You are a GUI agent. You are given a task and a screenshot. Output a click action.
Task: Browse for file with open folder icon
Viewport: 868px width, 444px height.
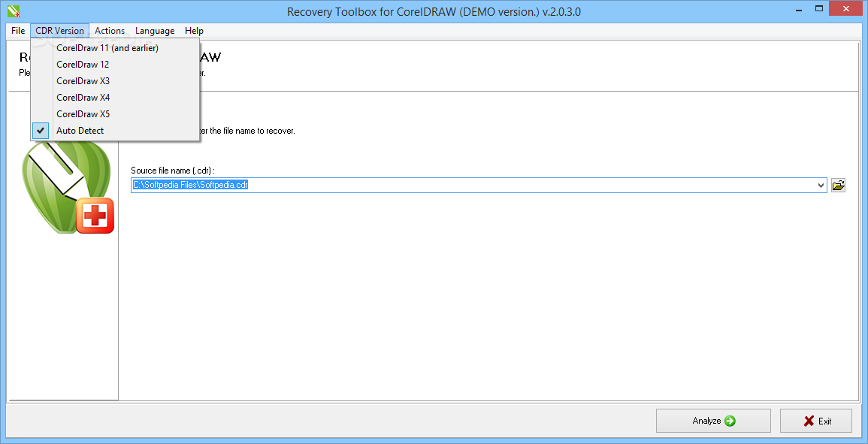click(x=838, y=186)
